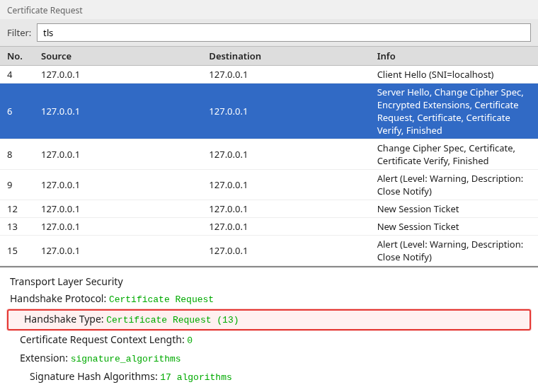Select packet 13 New Session Ticket row
This screenshot has height=392, width=538.
click(x=269, y=226)
